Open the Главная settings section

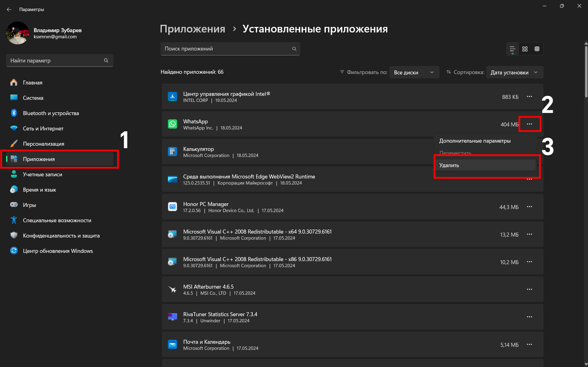[60, 83]
